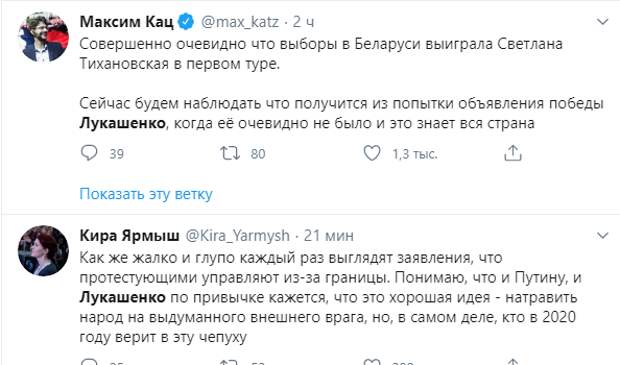620x365 pixels.
Task: Open the @max_katz handle
Action: tap(240, 22)
